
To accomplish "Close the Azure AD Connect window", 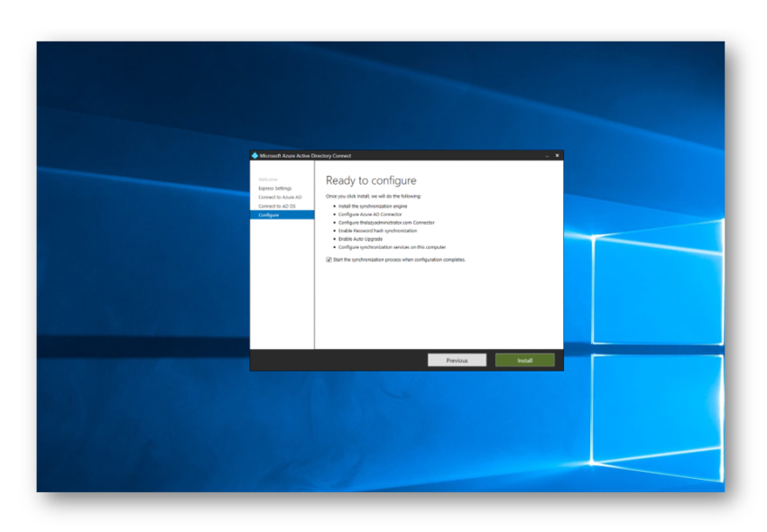I will [x=557, y=155].
